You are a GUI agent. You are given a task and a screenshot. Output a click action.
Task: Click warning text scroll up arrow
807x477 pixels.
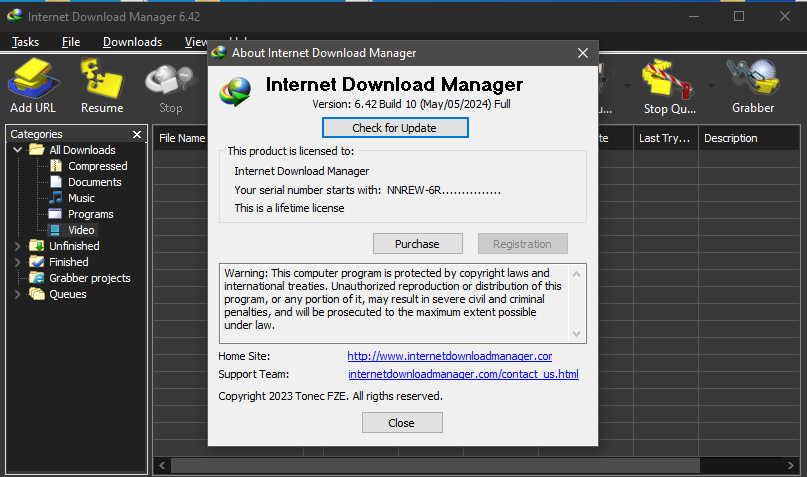pyautogui.click(x=576, y=274)
